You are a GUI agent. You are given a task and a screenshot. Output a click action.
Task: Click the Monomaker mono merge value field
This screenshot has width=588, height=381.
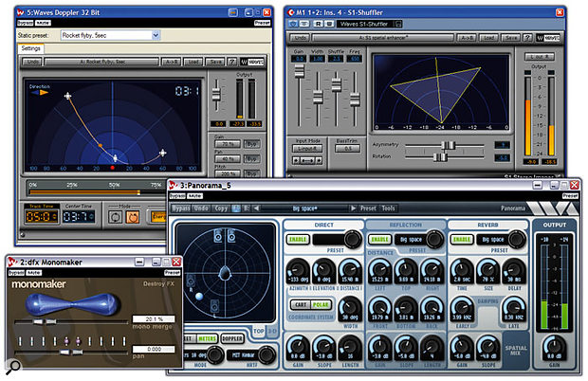(154, 319)
